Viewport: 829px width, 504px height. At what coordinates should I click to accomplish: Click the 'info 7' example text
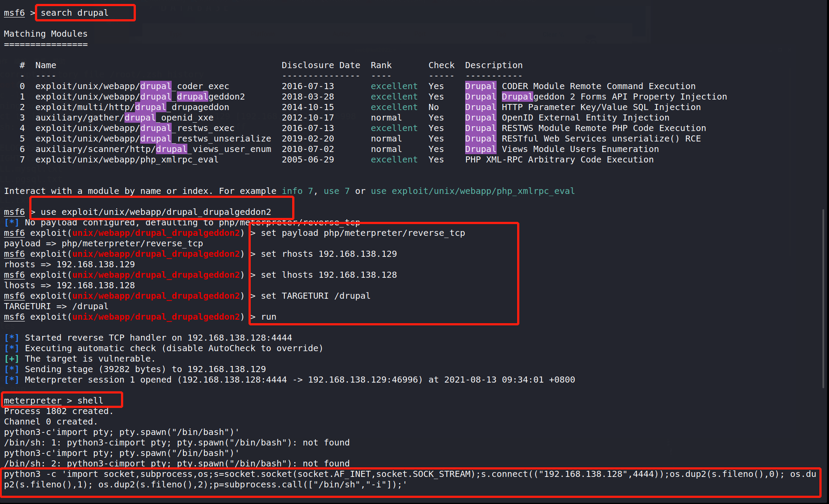click(297, 191)
